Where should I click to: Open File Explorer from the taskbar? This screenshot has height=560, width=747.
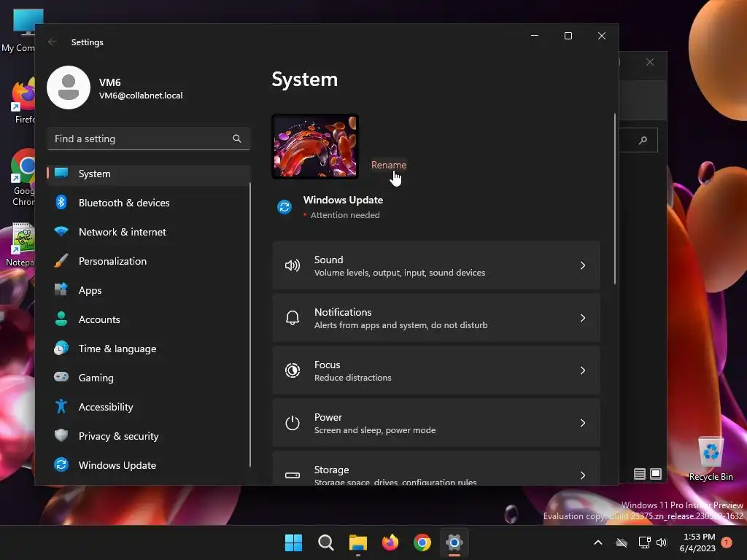357,542
